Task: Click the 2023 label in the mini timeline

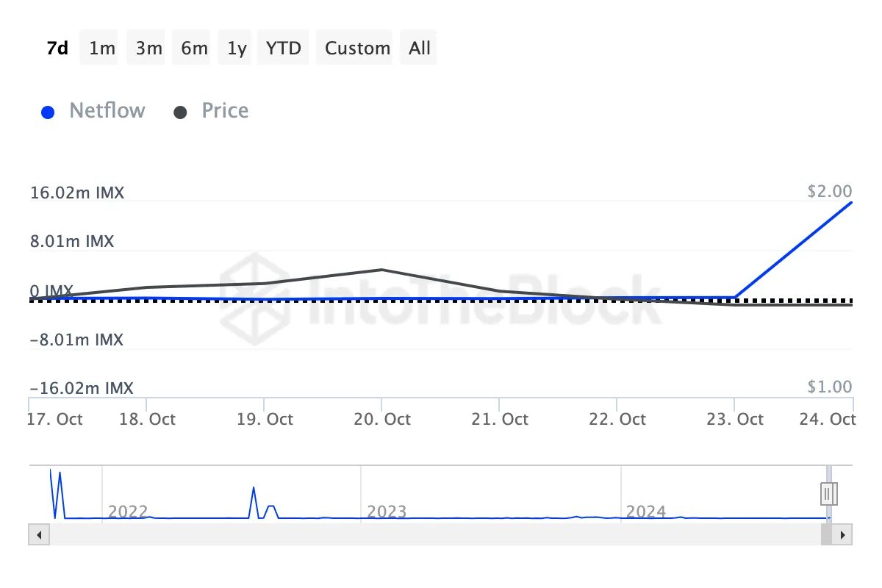Action: point(387,511)
